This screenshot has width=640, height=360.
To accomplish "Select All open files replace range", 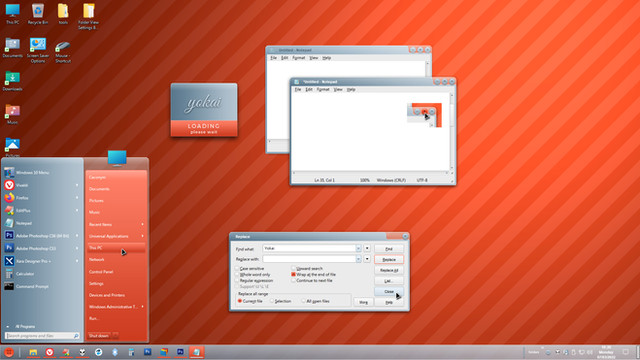I will 315,301.
